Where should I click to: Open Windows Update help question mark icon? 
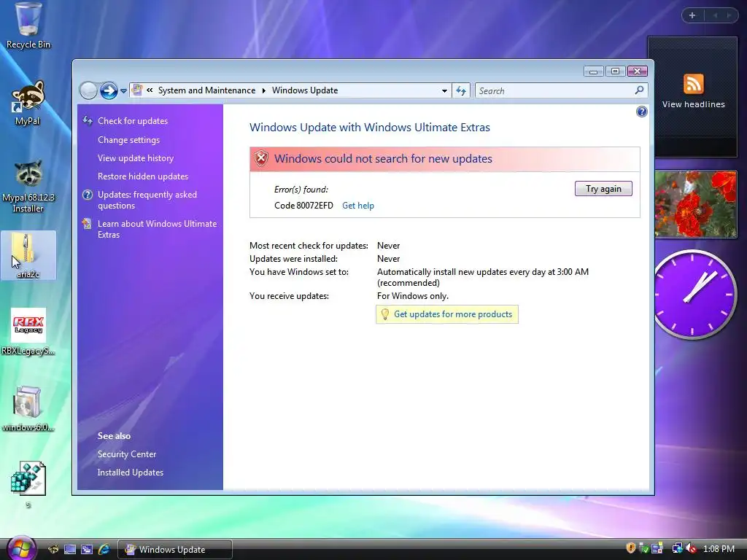point(642,112)
